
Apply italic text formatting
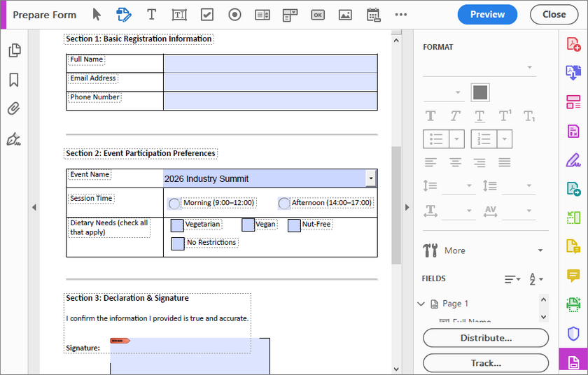pos(455,116)
